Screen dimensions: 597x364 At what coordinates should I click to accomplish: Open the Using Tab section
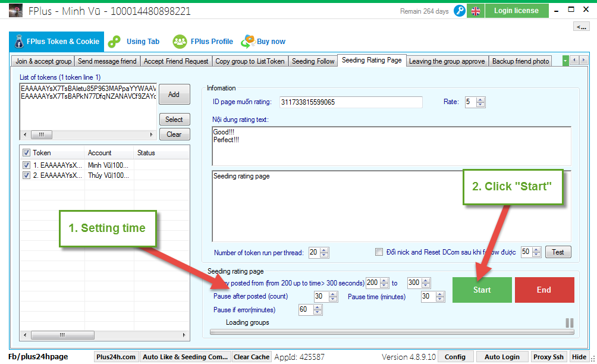click(x=134, y=42)
